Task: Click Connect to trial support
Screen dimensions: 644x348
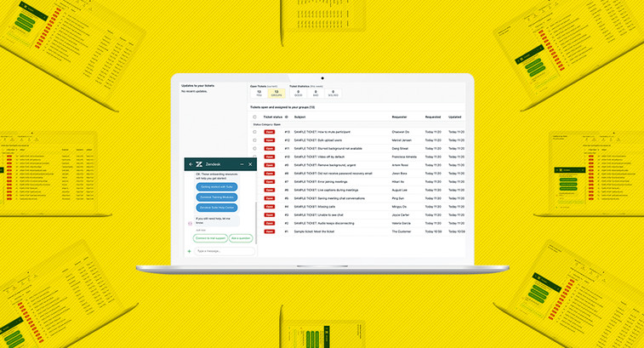Action: pyautogui.click(x=210, y=238)
